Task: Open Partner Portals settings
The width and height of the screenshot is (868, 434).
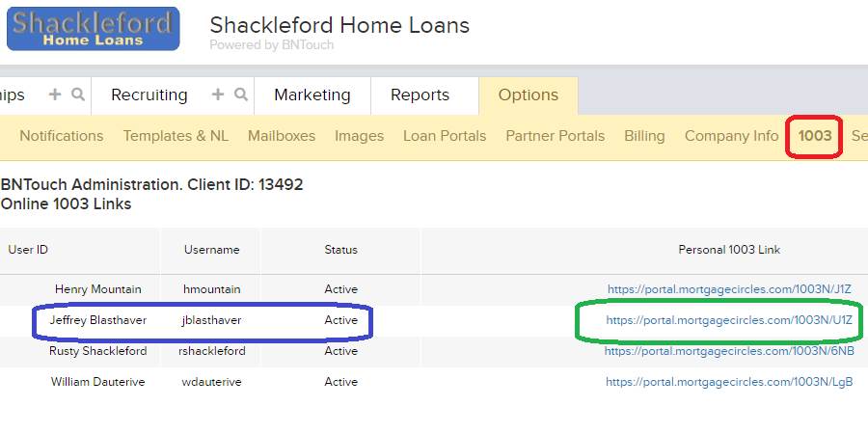Action: coord(556,136)
